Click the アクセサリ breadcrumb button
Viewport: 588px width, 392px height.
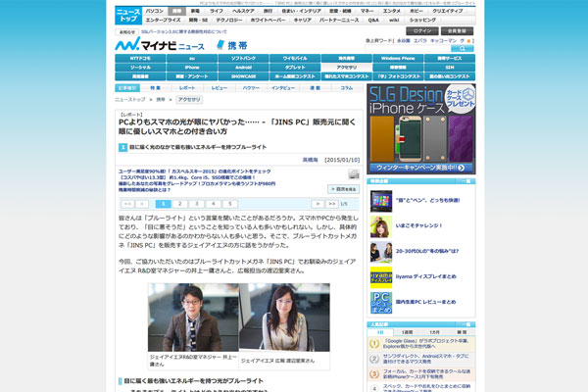(x=189, y=100)
